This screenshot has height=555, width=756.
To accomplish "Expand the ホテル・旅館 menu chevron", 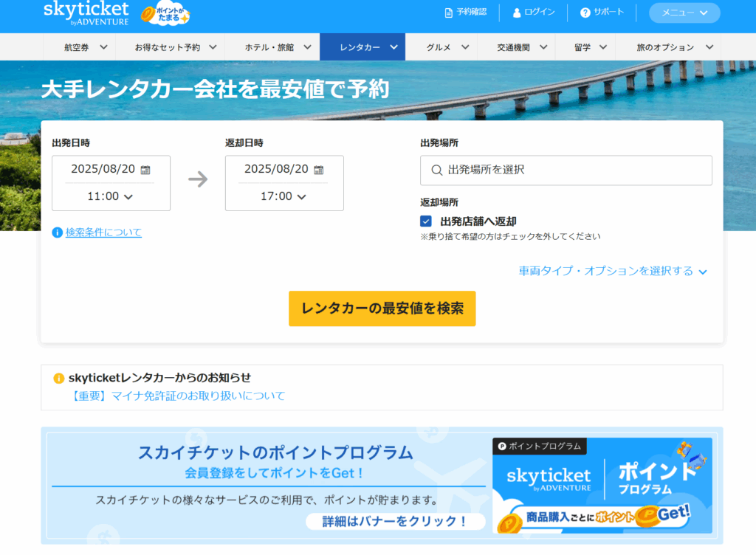I will coord(307,47).
